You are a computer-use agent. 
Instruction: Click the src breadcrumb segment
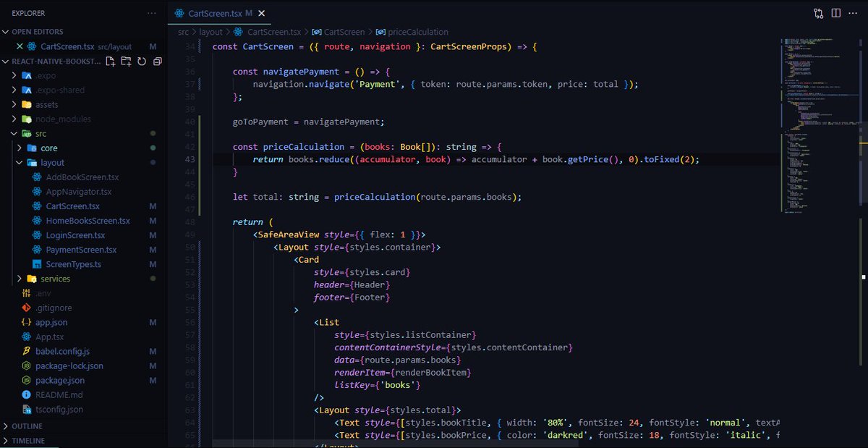(x=184, y=32)
